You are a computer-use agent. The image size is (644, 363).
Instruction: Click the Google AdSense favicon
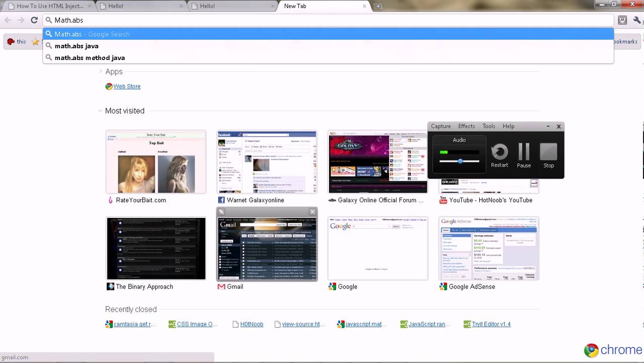point(443,286)
